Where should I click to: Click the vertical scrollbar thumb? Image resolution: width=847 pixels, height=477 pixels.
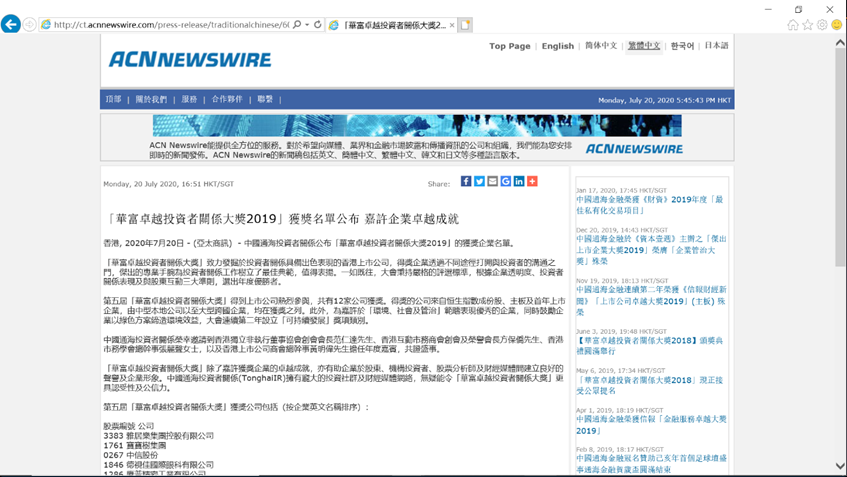840,157
